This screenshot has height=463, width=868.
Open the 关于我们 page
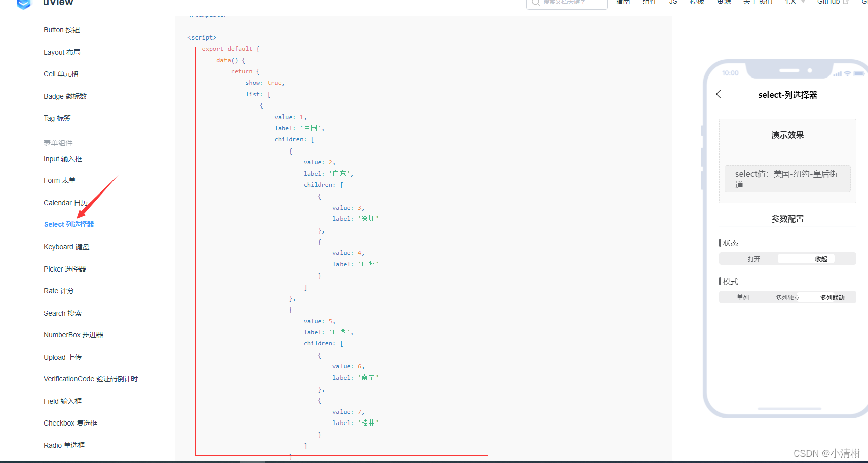click(758, 3)
